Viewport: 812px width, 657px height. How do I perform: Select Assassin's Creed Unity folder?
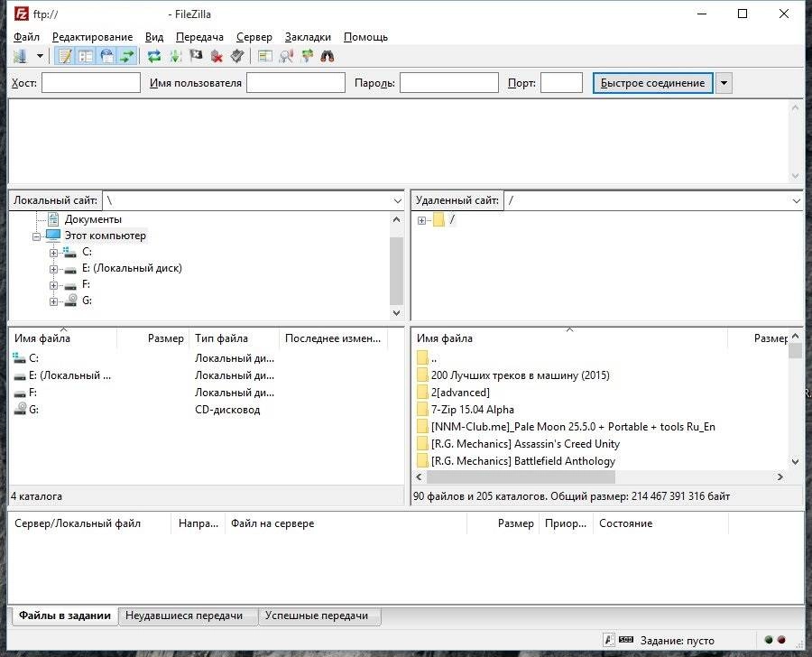[x=525, y=443]
